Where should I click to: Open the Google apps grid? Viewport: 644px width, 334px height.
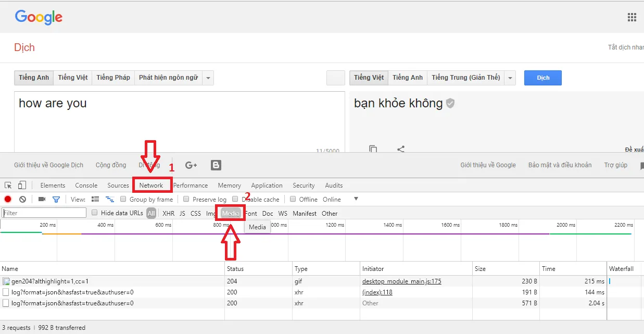point(632,17)
